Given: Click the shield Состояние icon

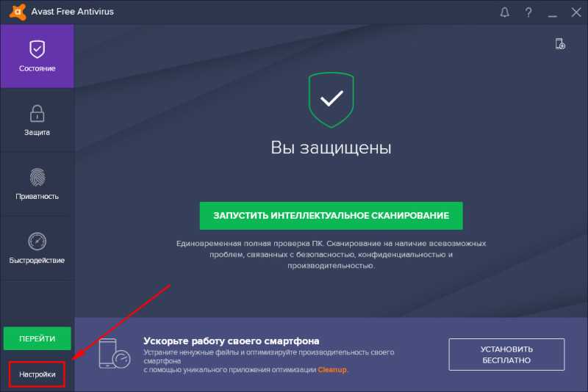Looking at the screenshot, I should point(37,49).
